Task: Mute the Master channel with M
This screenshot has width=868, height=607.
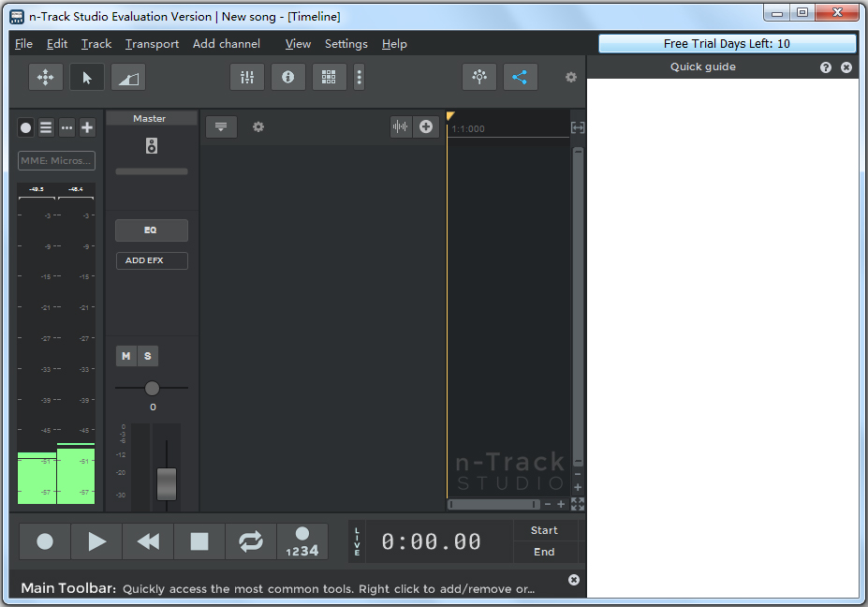Action: pyautogui.click(x=126, y=356)
